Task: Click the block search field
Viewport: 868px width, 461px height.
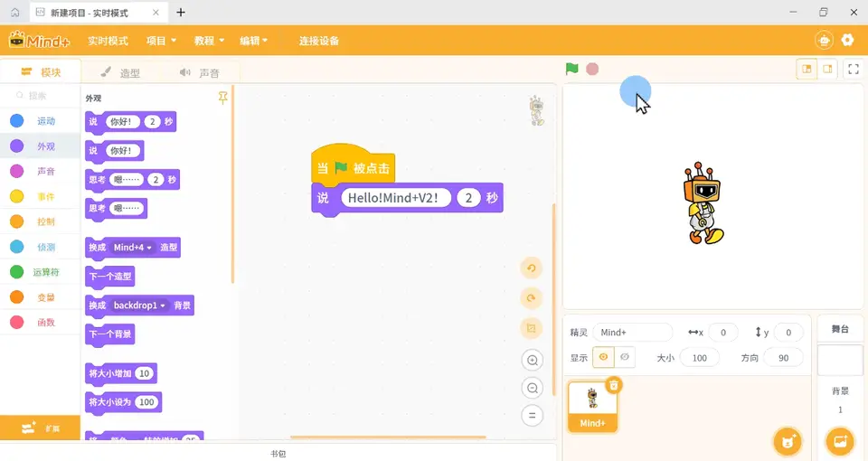Action: (x=41, y=95)
